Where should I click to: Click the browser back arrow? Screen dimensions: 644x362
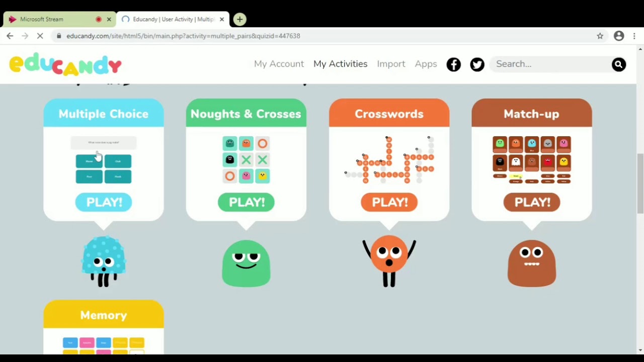(10, 36)
